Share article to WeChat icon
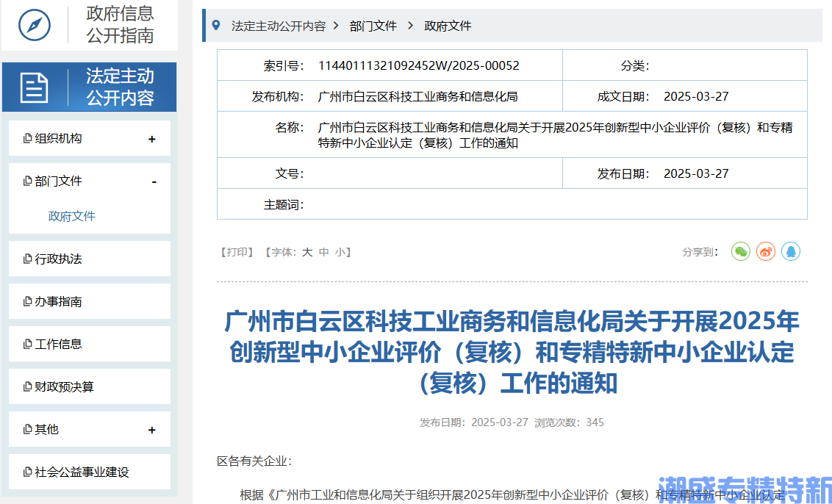The image size is (832, 504). 740,252
